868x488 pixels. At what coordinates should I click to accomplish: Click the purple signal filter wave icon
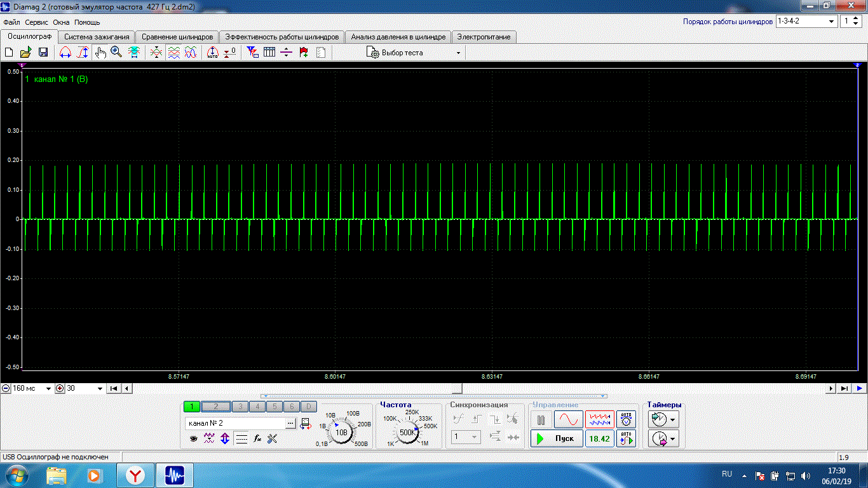click(x=209, y=438)
